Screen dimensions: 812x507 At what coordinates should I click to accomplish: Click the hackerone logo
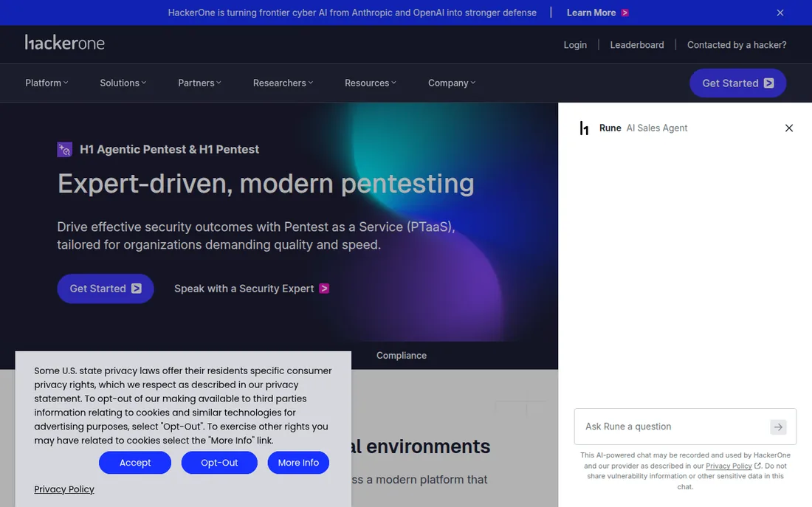coord(65,43)
